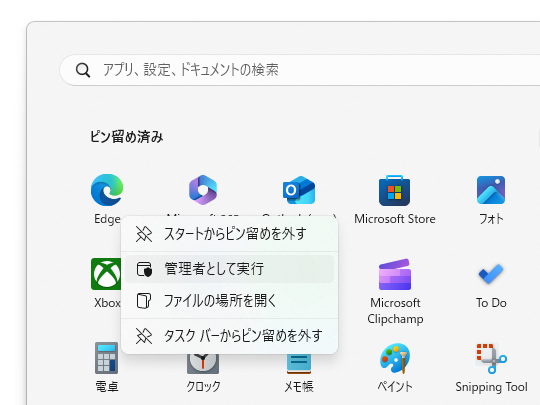This screenshot has height=405, width=540.
Task: Focus the アプリ、設定、ドキュメントの検索 search box
Action: 300,70
